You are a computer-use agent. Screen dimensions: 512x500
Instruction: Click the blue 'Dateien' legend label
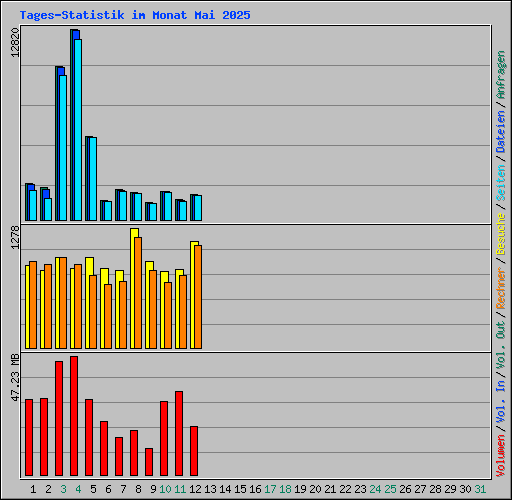pos(501,132)
